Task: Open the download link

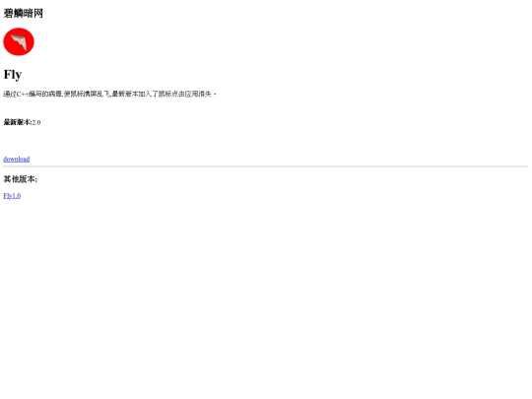Action: (17, 159)
